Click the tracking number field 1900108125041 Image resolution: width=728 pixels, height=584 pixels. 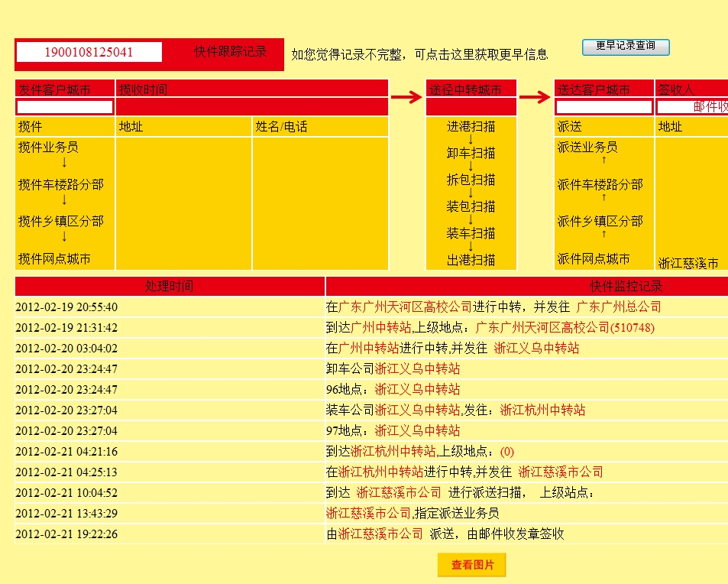(89, 53)
